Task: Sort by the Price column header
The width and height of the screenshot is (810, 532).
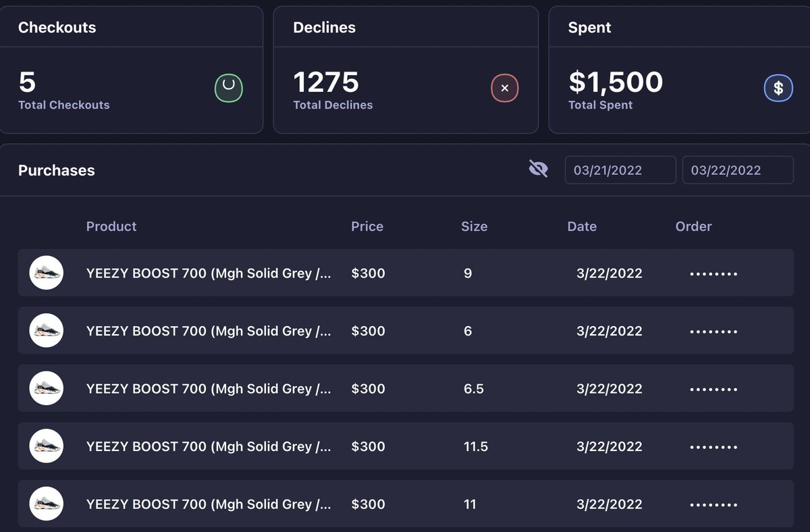Action: (367, 226)
